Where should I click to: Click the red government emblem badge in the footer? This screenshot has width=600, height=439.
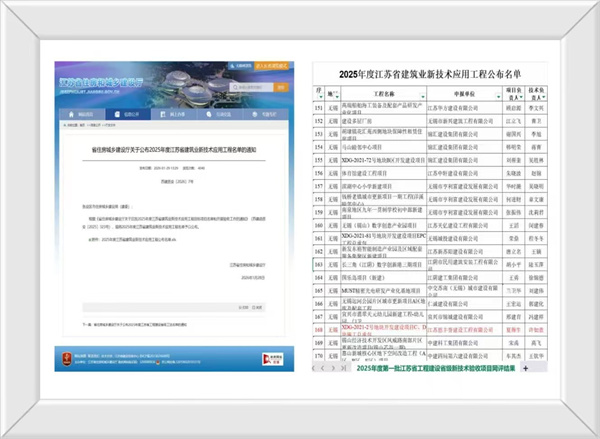point(67,359)
